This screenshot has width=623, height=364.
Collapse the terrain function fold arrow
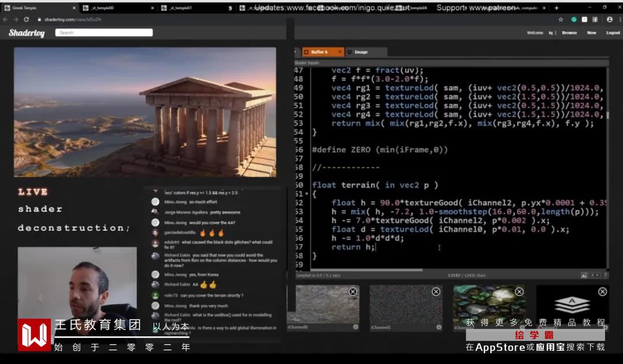tap(306, 194)
